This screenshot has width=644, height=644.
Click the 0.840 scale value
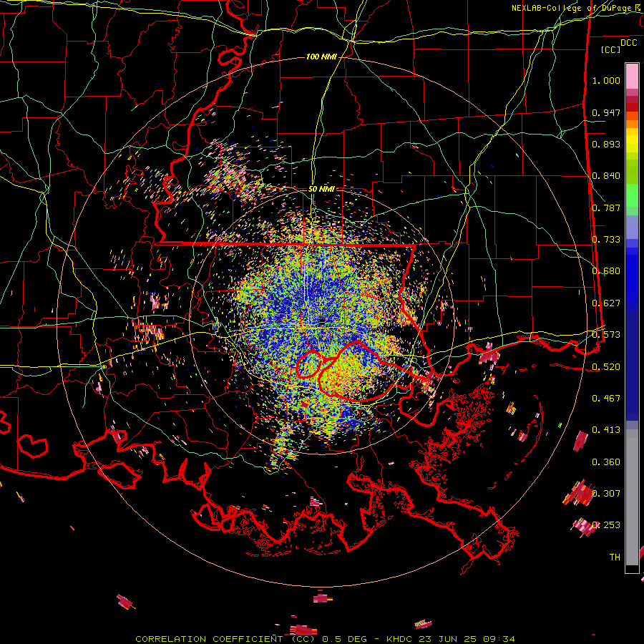606,176
